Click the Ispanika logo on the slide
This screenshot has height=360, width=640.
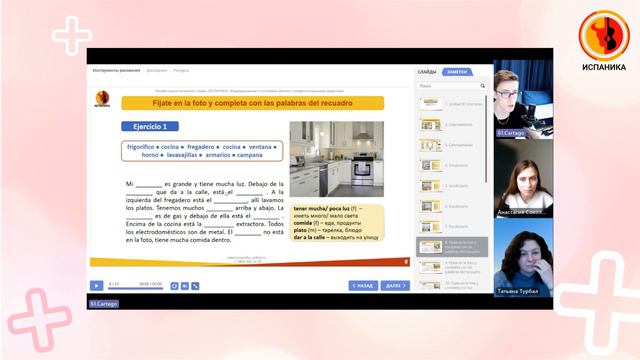[x=102, y=99]
